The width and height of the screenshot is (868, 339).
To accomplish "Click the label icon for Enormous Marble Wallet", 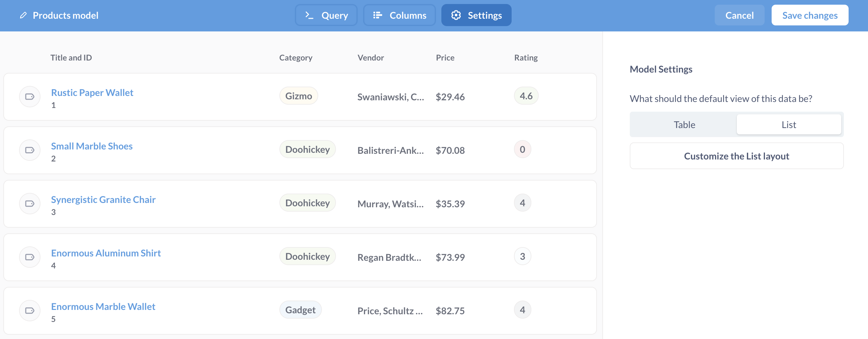I will [30, 310].
